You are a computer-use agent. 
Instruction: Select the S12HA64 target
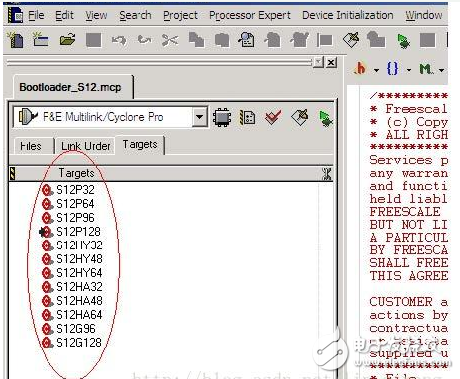pyautogui.click(x=79, y=315)
